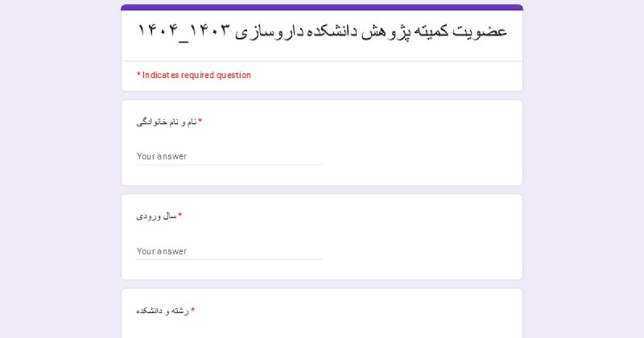The image size is (644, 338).
Task: Click the underline of the name answer field
Action: click(229, 165)
